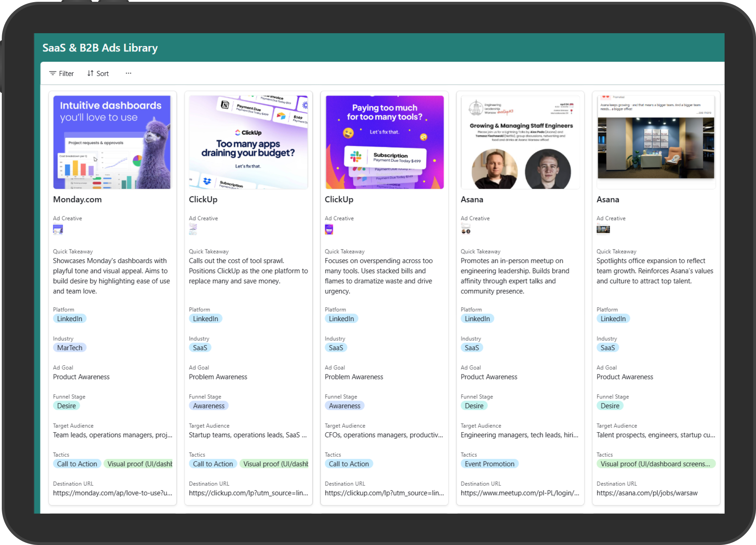756x545 pixels.
Task: Click the Call to Action tag on the 'Paying too much' card
Action: (x=349, y=464)
